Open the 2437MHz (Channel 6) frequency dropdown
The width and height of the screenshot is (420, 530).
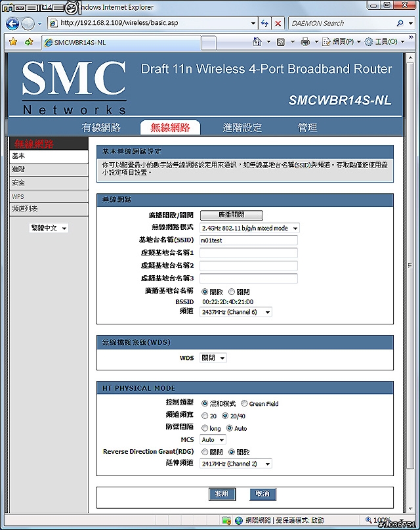[x=236, y=312]
